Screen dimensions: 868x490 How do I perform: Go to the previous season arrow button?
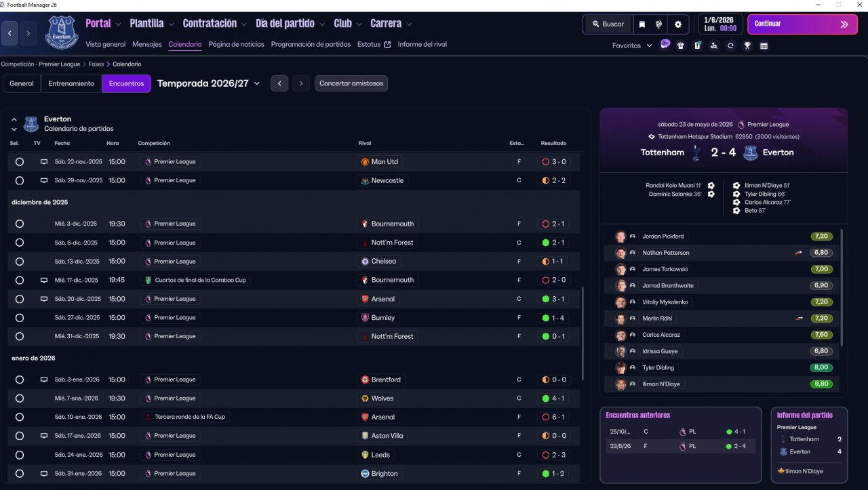coord(279,83)
